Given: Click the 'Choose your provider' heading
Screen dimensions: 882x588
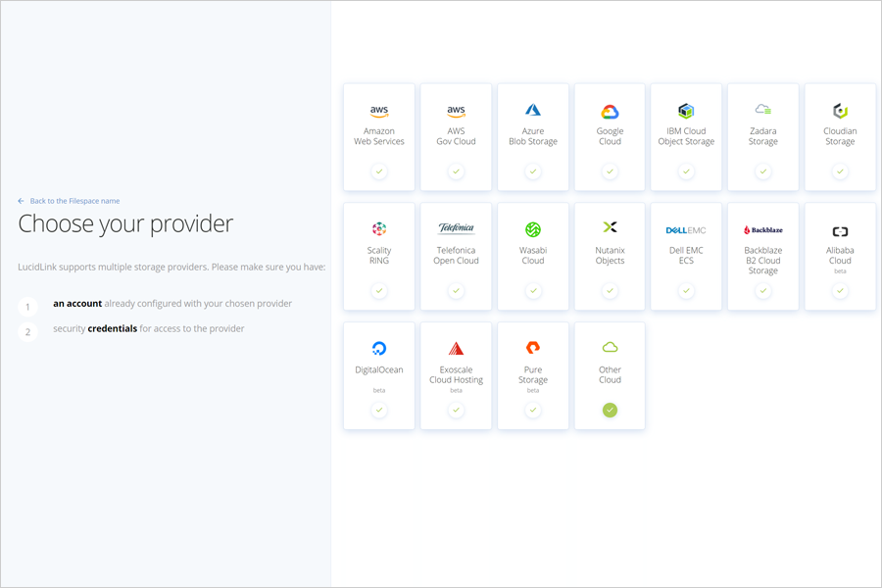Looking at the screenshot, I should click(x=125, y=224).
